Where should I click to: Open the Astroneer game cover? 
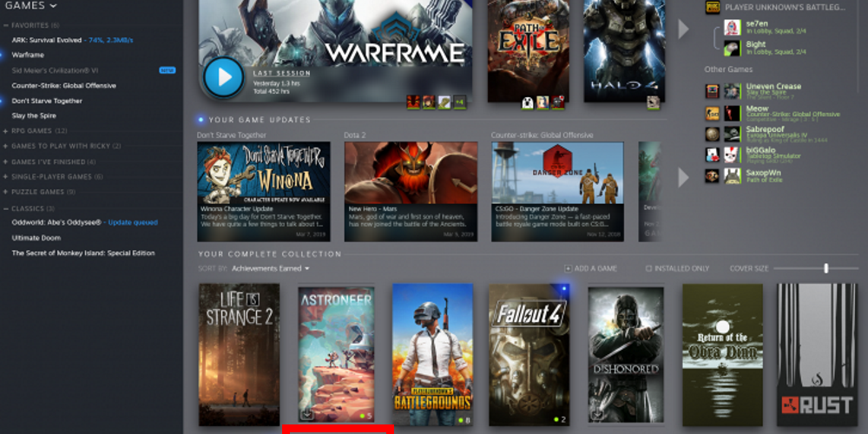click(336, 355)
